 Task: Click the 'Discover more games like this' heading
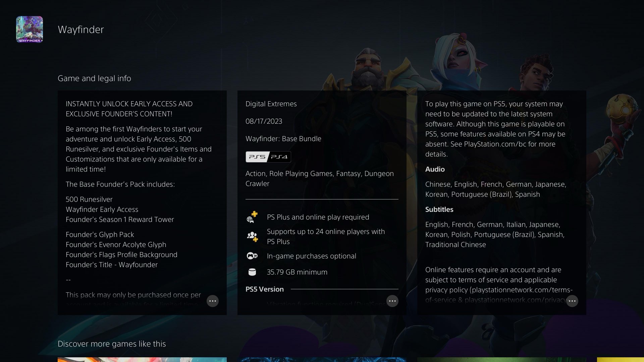click(112, 344)
